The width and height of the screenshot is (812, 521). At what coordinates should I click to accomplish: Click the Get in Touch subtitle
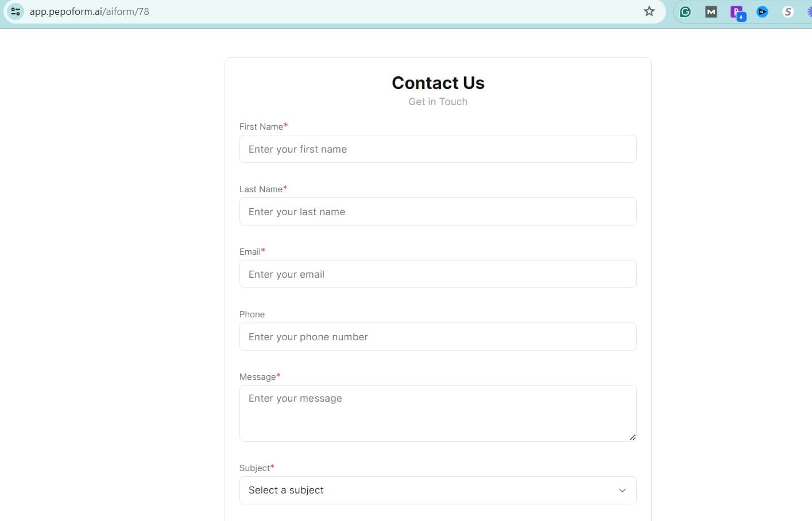[438, 102]
